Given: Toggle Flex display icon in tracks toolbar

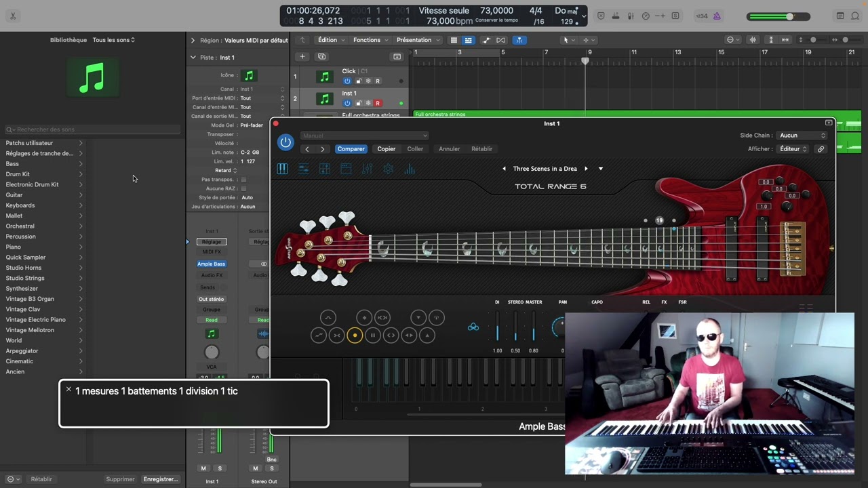Looking at the screenshot, I should [500, 40].
